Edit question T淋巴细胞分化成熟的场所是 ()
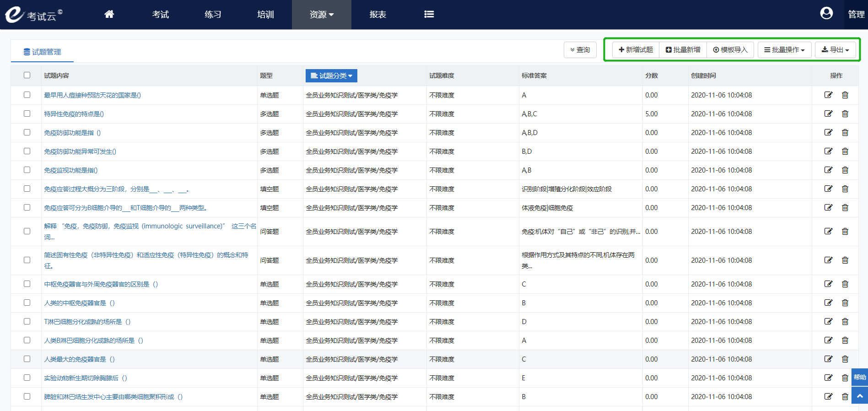868x411 pixels. click(x=828, y=321)
